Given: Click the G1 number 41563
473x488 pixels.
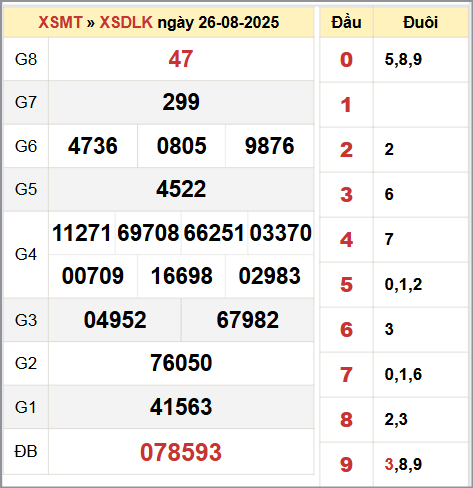Looking at the screenshot, I should click(x=181, y=407).
